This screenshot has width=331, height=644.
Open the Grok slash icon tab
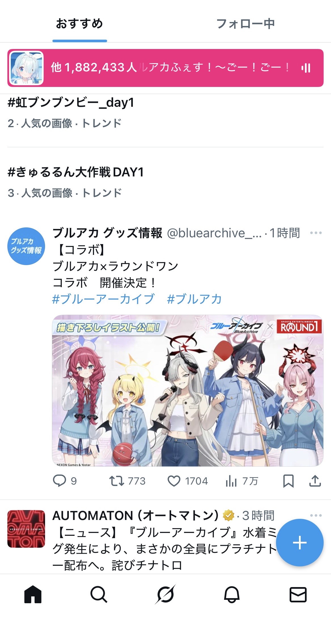tap(165, 594)
